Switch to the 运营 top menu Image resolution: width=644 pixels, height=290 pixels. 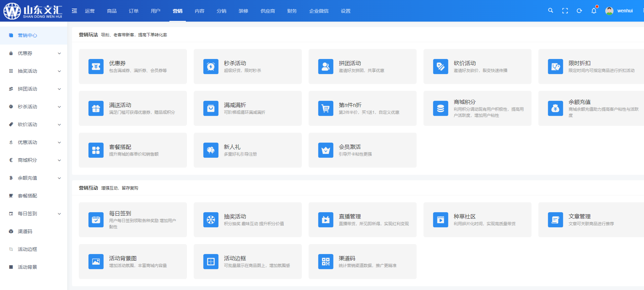click(90, 11)
